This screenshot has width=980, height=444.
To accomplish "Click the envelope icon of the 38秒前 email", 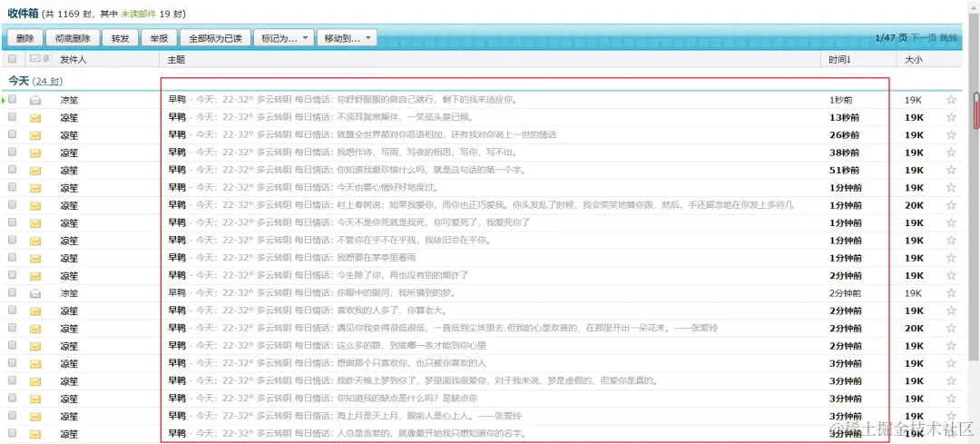I will [35, 153].
